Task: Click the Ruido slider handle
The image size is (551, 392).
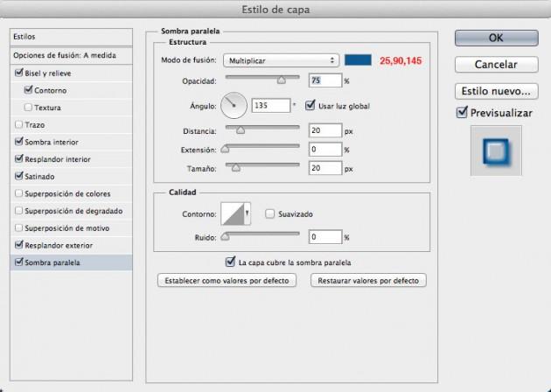Action: [225, 237]
